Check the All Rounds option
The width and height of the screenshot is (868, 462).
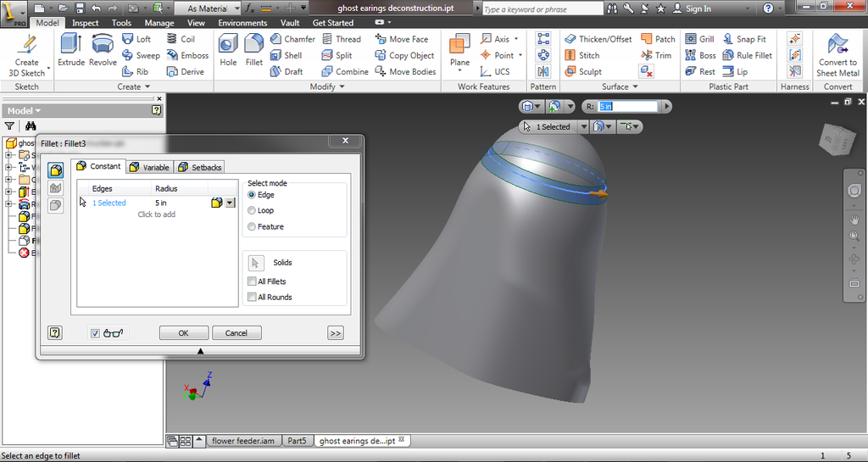[x=252, y=298]
